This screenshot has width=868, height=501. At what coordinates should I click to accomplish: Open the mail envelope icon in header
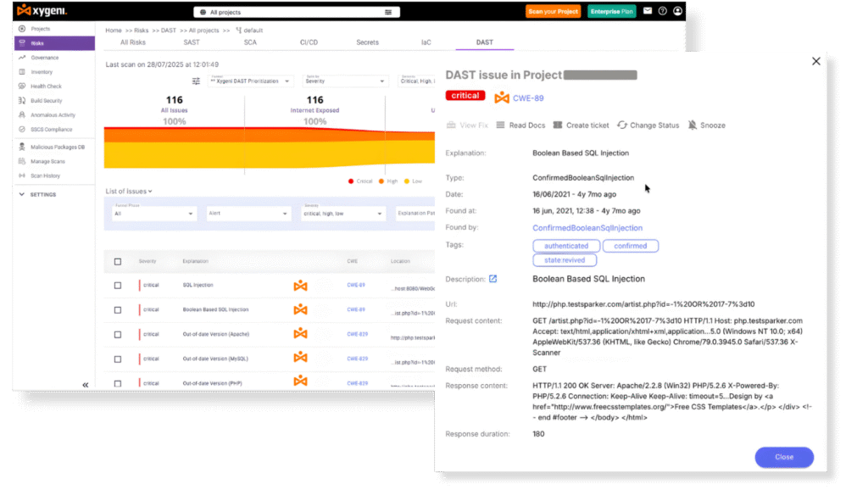tap(647, 11)
